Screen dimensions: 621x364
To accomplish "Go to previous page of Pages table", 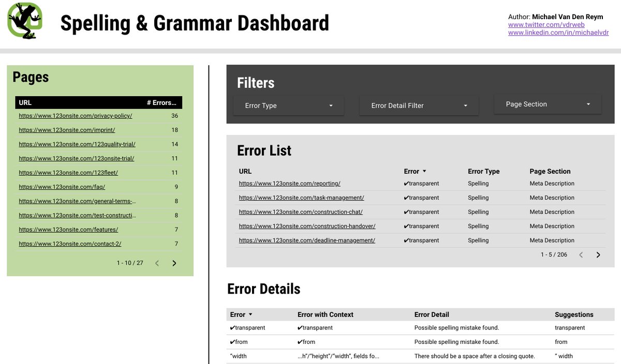I will click(157, 263).
